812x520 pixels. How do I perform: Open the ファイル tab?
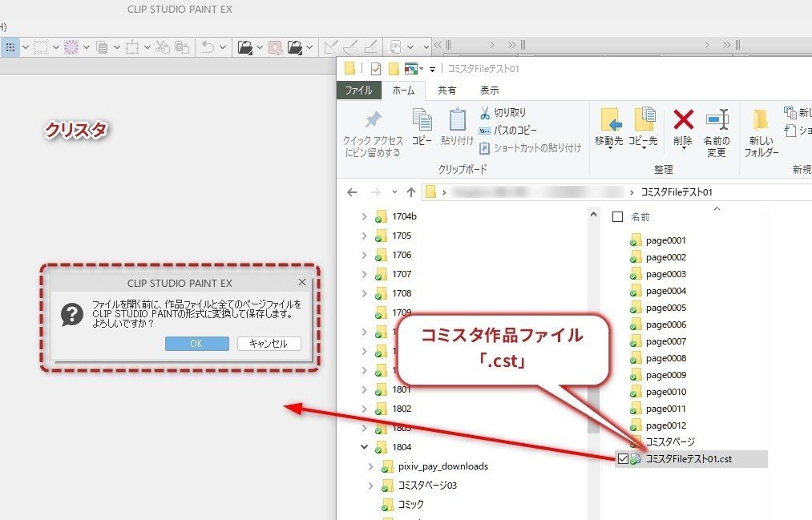click(x=359, y=91)
